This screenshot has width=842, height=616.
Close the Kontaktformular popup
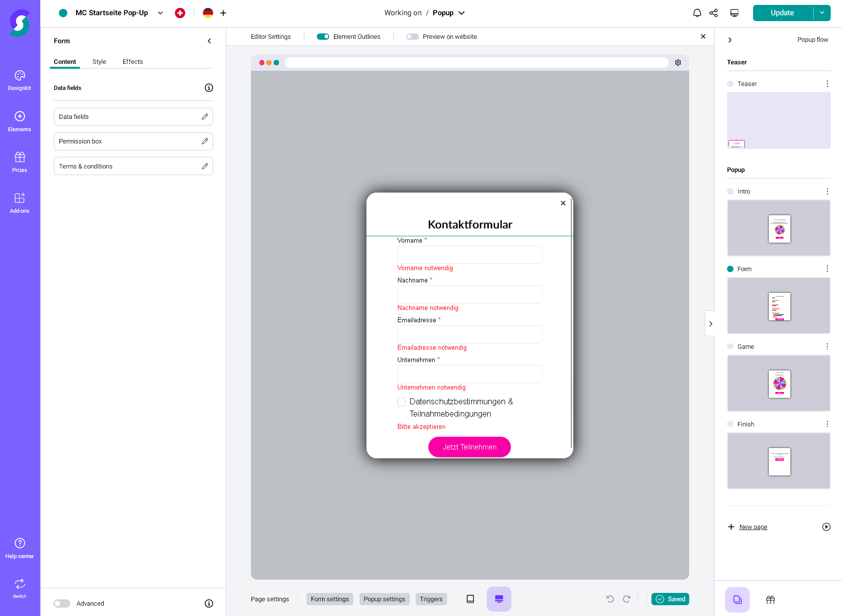563,203
